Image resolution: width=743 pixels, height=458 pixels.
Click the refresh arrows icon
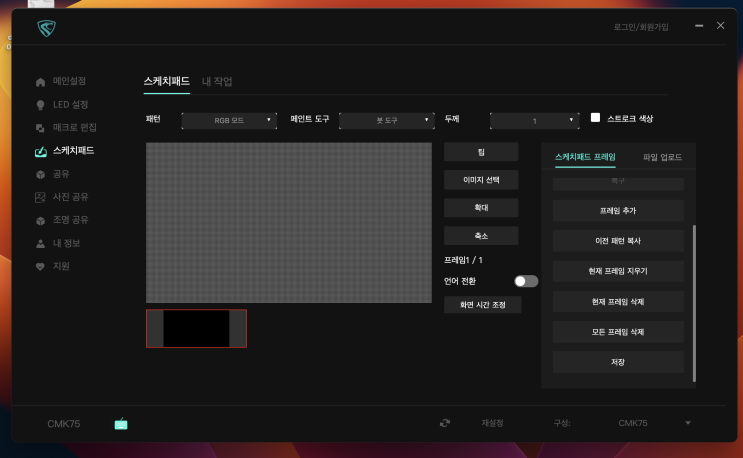click(x=444, y=423)
